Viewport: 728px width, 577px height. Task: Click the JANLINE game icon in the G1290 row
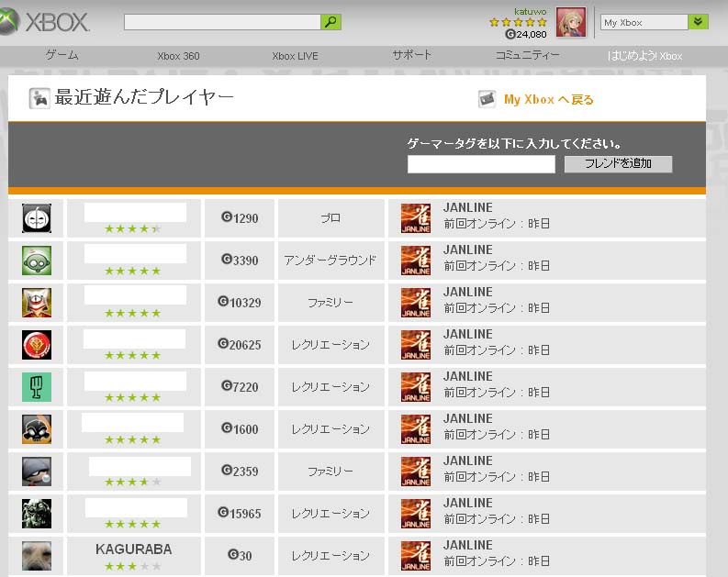click(x=416, y=218)
